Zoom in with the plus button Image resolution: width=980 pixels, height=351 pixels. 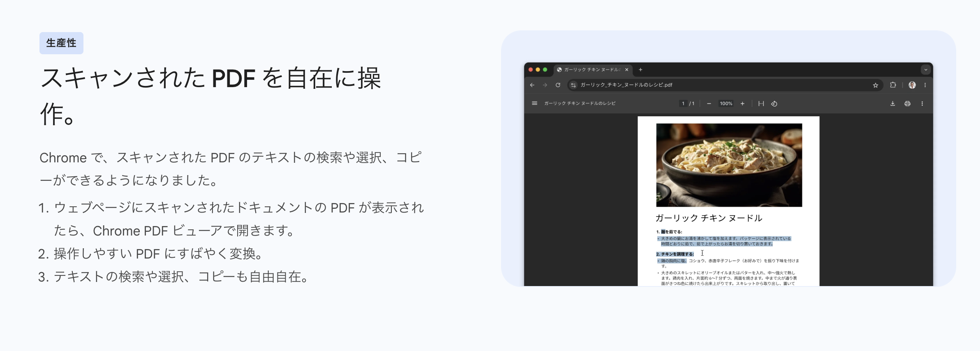(x=742, y=104)
